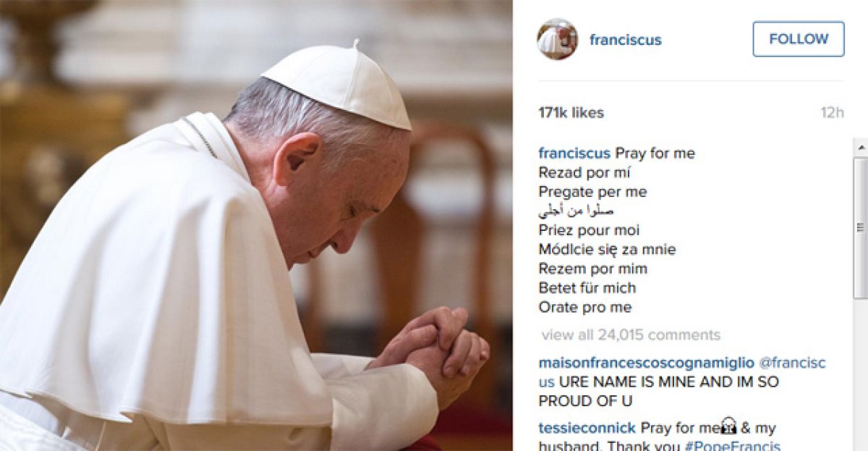Open franciscus username in caption

tap(574, 153)
